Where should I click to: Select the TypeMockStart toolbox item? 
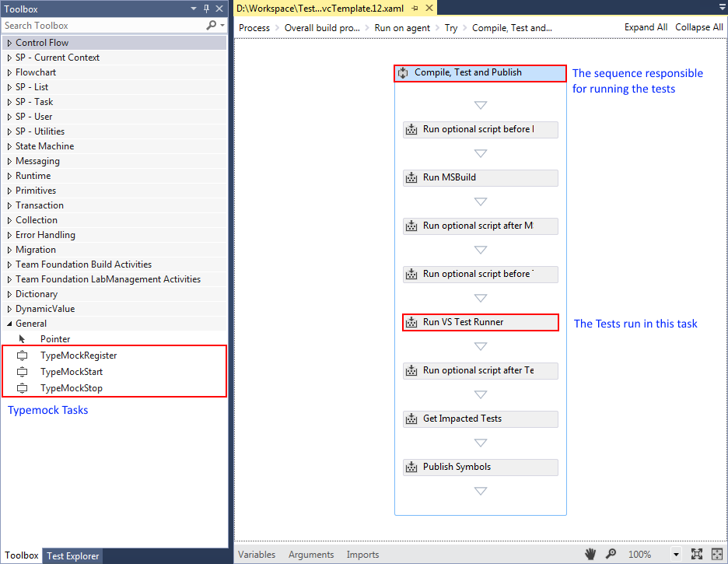[x=72, y=372]
